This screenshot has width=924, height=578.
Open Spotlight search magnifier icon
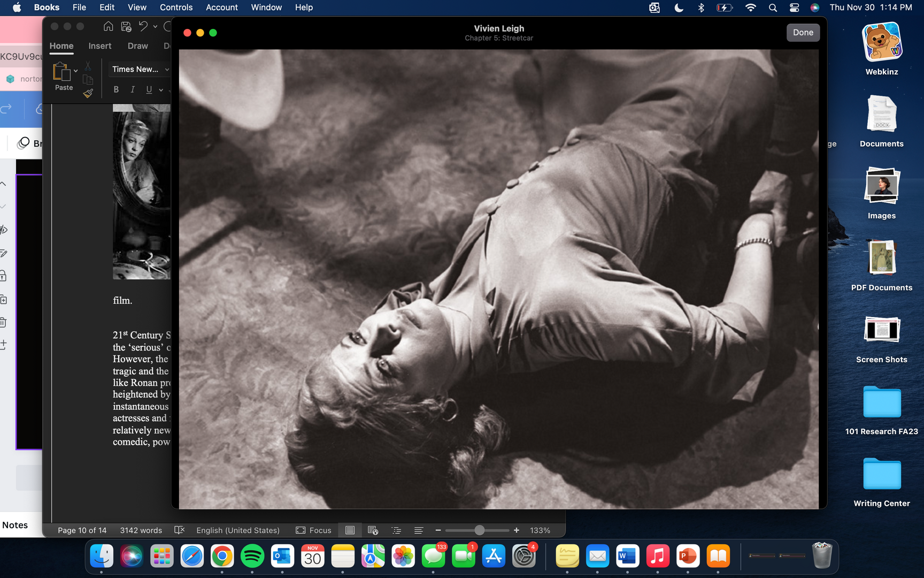[773, 7]
